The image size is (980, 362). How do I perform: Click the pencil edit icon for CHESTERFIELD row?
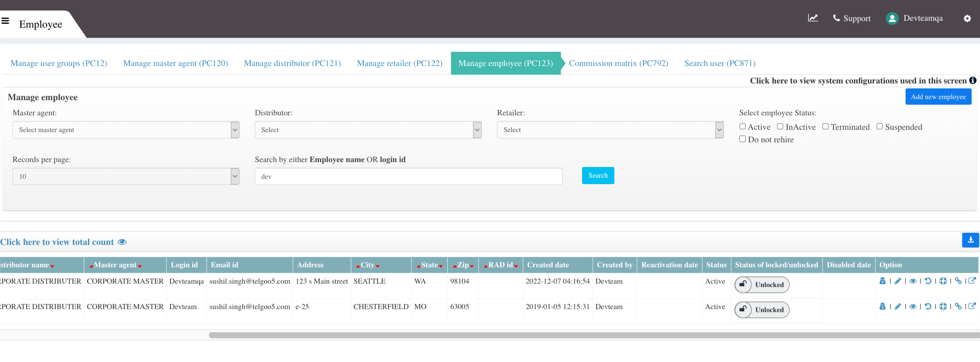898,307
